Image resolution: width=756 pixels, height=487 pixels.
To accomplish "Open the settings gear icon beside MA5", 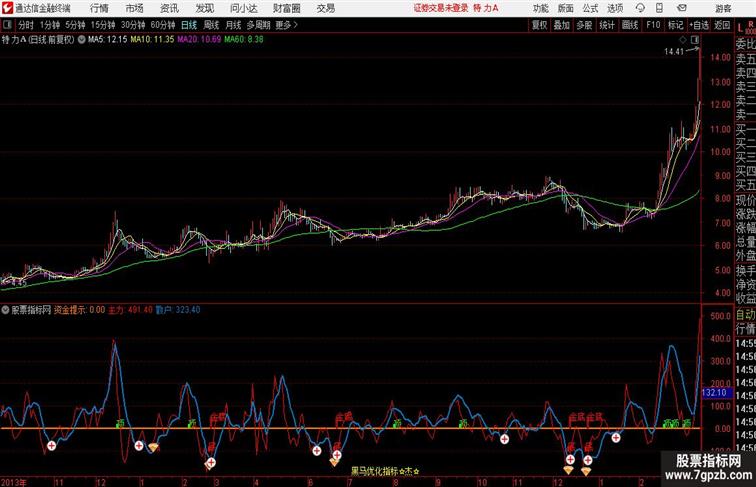I will click(x=81, y=40).
